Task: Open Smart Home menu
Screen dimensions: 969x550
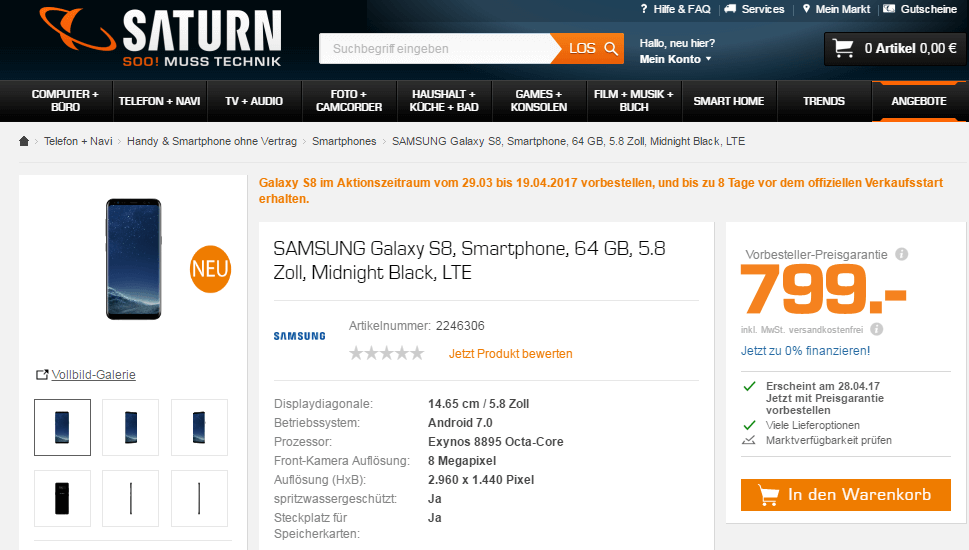Action: click(x=729, y=101)
